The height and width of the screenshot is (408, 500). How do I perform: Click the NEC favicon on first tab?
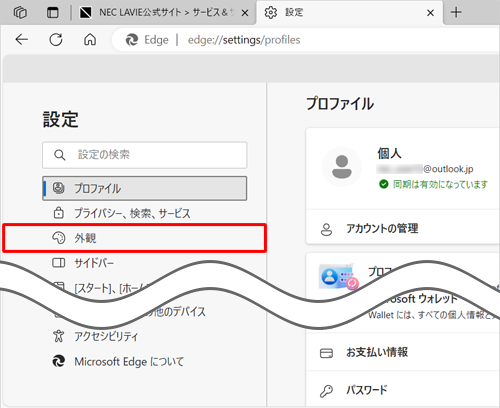86,13
